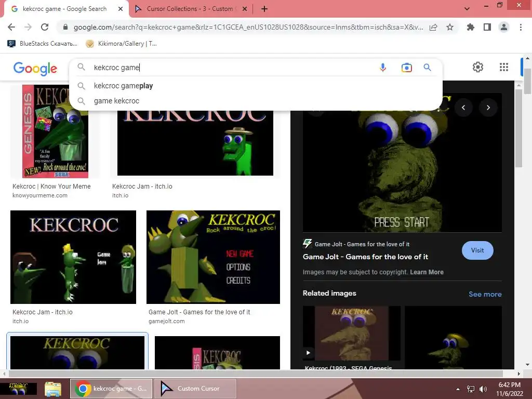Open the Kekcroc icon on the taskbar
This screenshot has width=532, height=399.
pos(18,389)
